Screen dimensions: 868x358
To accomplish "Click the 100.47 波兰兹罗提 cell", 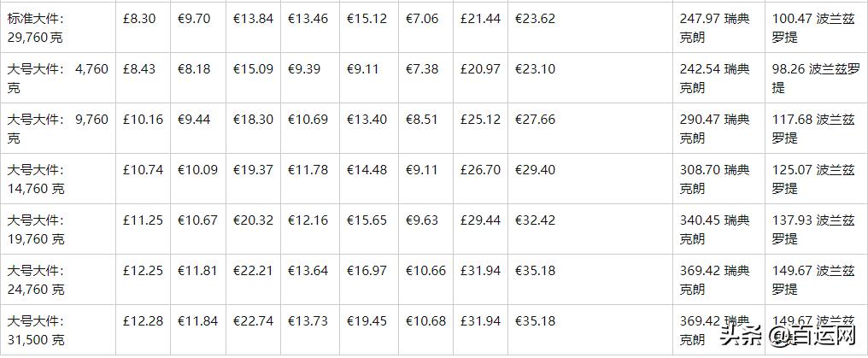I will coord(812,27).
